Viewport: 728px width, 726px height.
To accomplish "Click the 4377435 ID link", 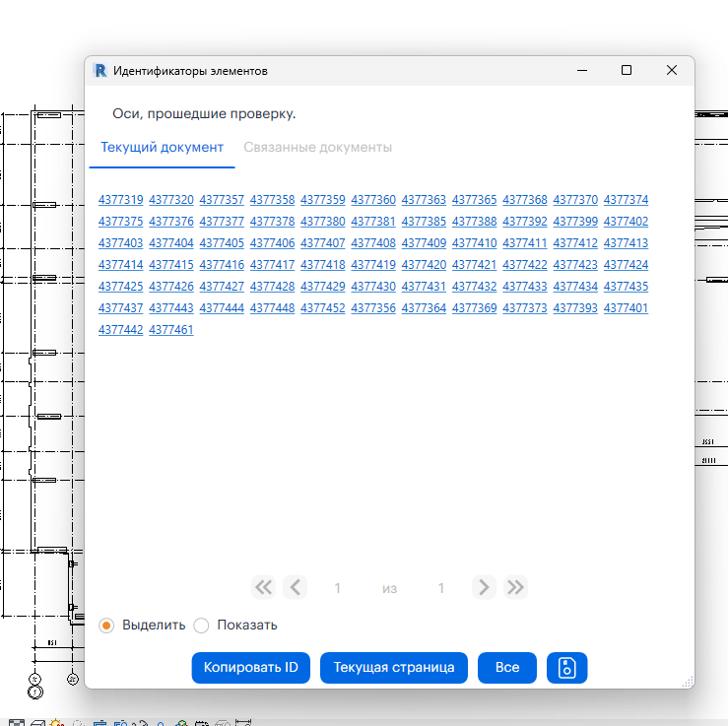I will [626, 287].
